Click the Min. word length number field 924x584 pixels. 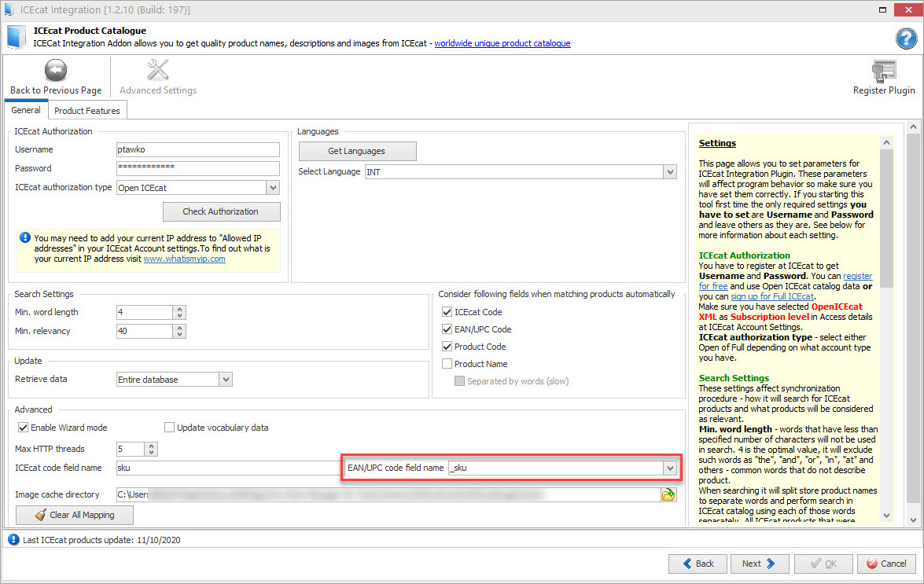tap(145, 312)
